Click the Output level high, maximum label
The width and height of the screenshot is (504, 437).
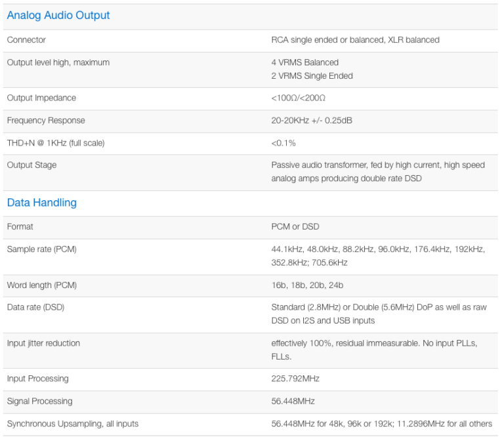click(58, 62)
